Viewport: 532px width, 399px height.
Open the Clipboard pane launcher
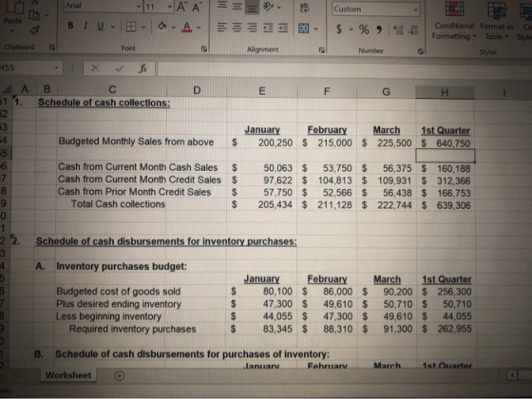[x=52, y=47]
